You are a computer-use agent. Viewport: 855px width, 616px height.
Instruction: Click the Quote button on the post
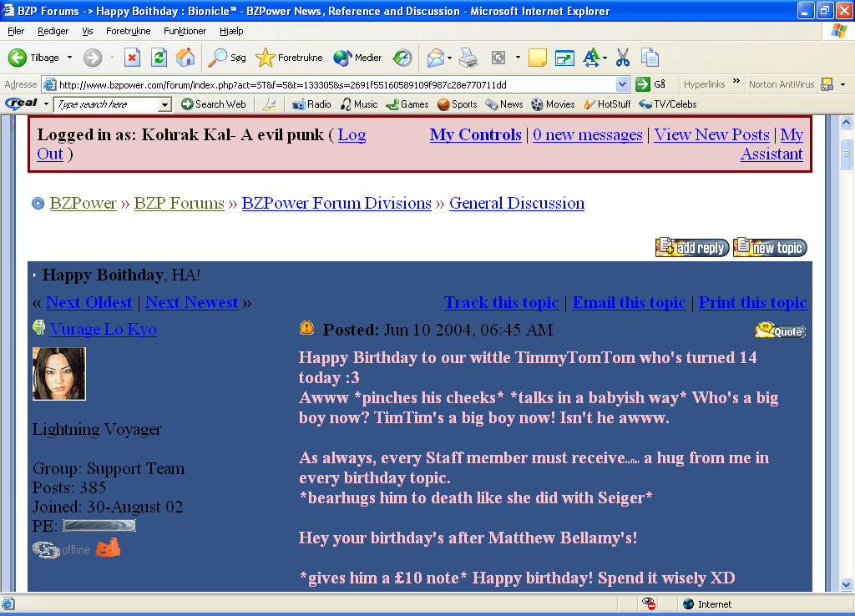click(781, 330)
